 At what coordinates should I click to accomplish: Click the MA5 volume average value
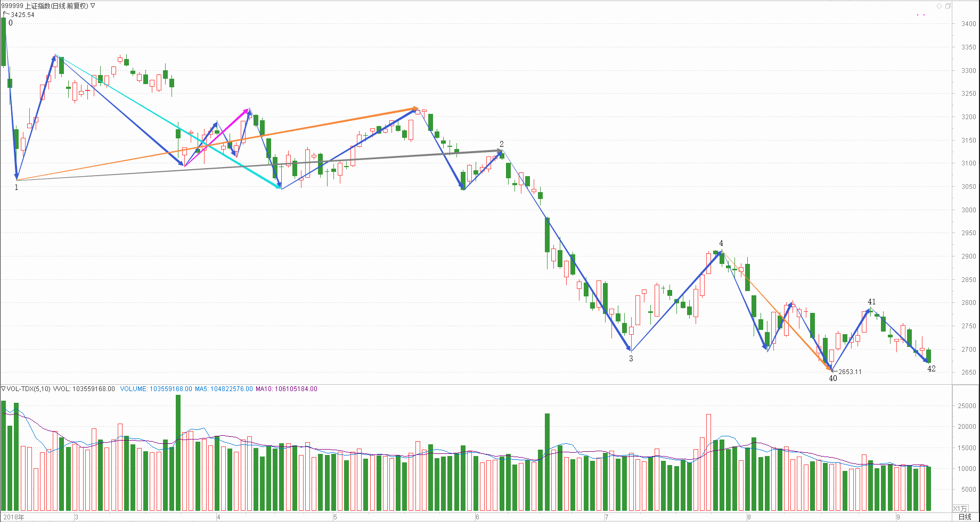224,389
